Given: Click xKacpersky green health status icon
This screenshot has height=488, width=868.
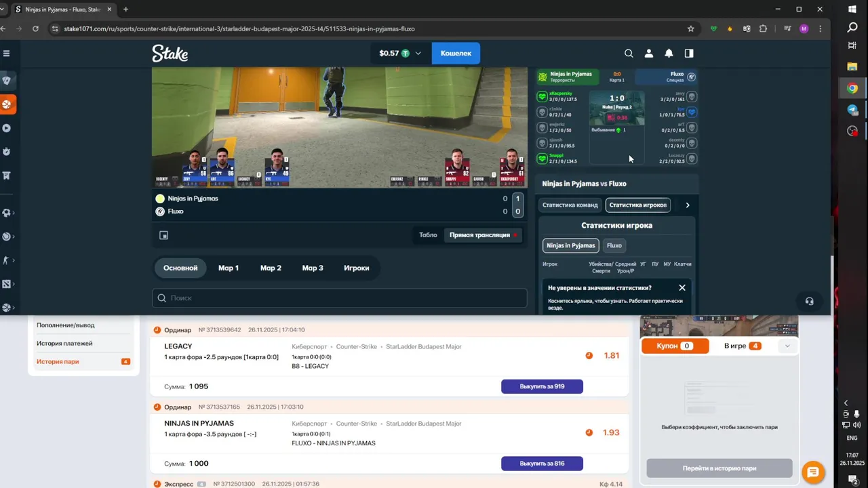Looking at the screenshot, I should tap(542, 96).
